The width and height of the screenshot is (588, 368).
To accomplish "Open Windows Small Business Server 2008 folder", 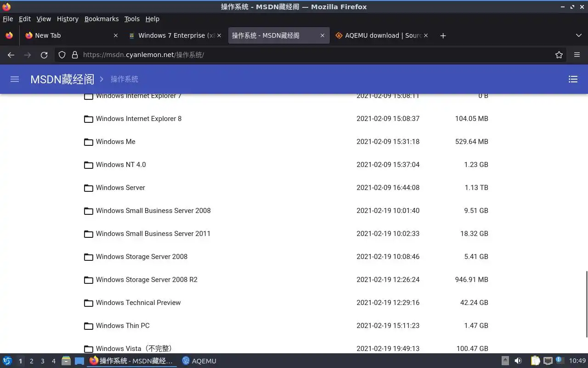I will (x=153, y=211).
